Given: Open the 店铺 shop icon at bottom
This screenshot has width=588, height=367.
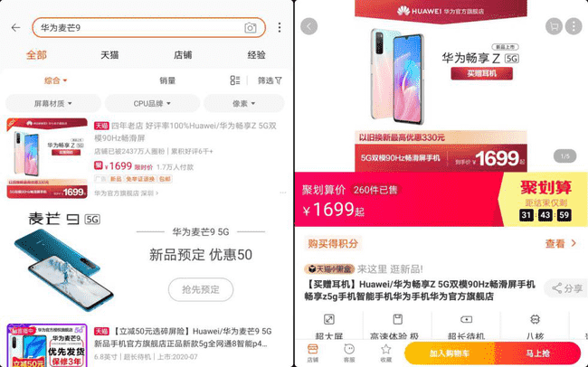Looking at the screenshot, I should click(x=313, y=353).
